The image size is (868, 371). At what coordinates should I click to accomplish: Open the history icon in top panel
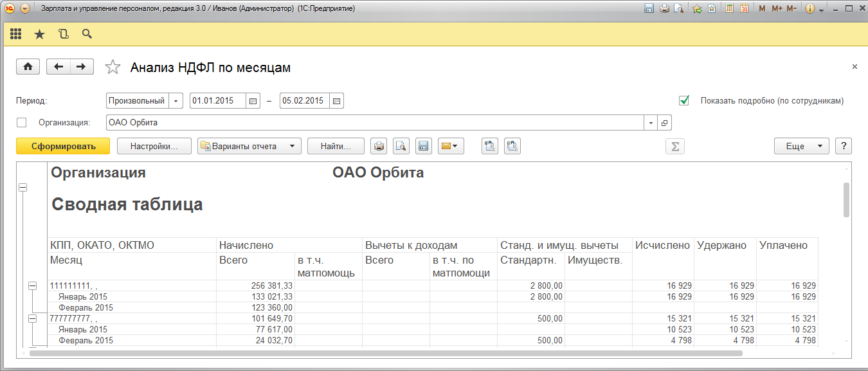point(63,34)
